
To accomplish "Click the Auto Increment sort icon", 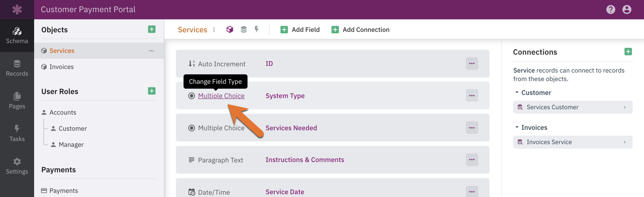I will point(192,64).
